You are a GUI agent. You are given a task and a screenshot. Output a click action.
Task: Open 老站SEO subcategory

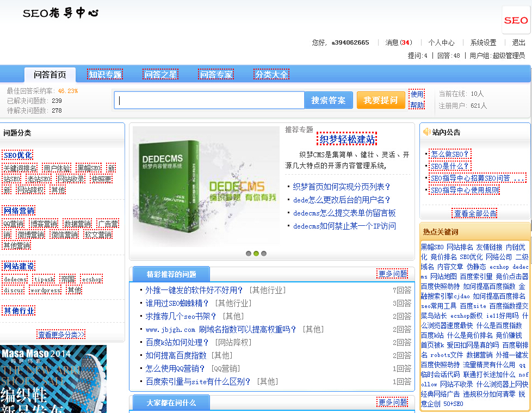[x=39, y=179]
